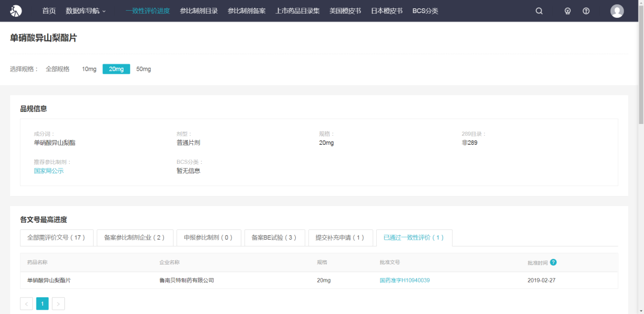
Task: Open 上市药品目录集 page
Action: 298,11
